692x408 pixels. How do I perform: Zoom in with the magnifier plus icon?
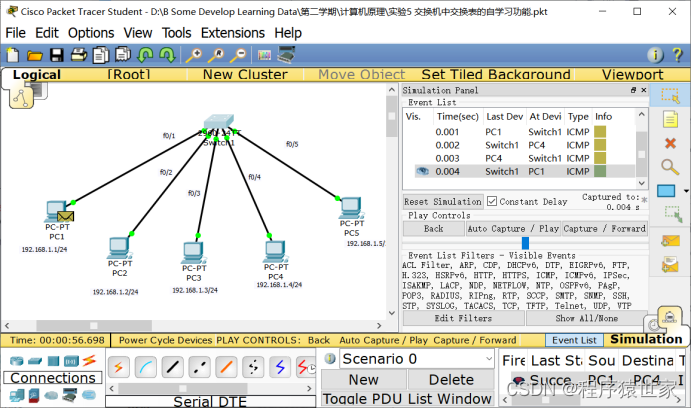click(x=193, y=55)
